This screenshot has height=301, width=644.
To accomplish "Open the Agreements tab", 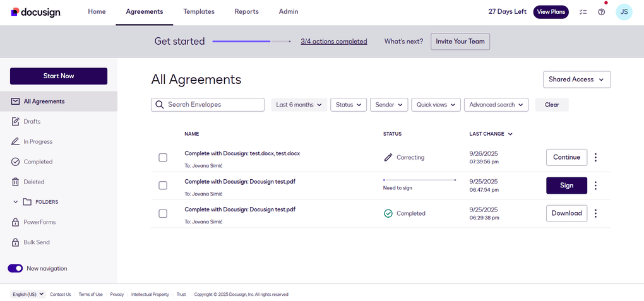I will click(x=145, y=12).
